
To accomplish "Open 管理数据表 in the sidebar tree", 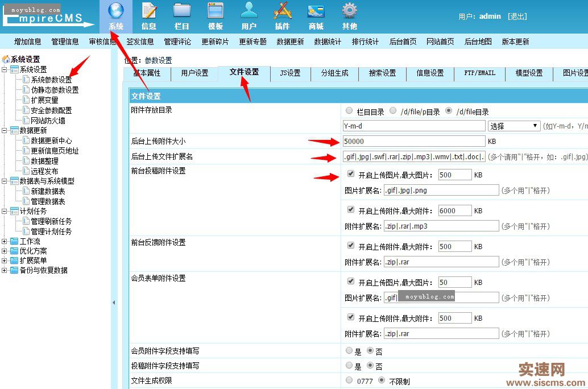I will point(48,201).
